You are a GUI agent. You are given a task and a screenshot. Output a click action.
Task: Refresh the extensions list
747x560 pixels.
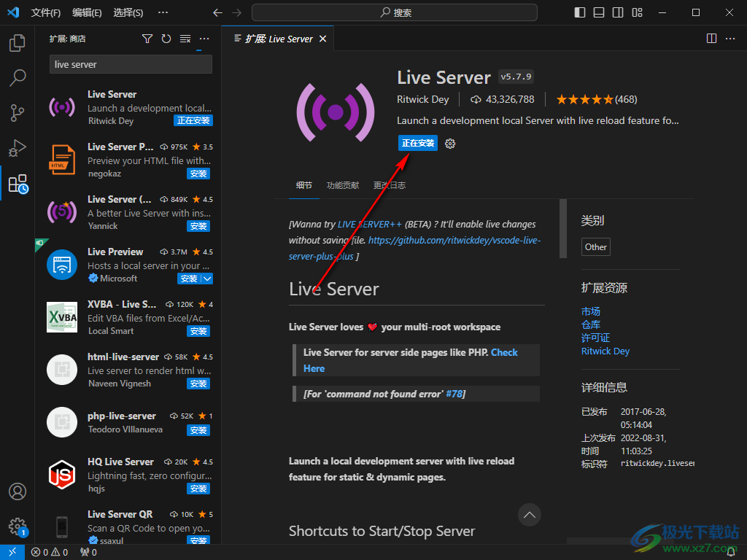(166, 39)
